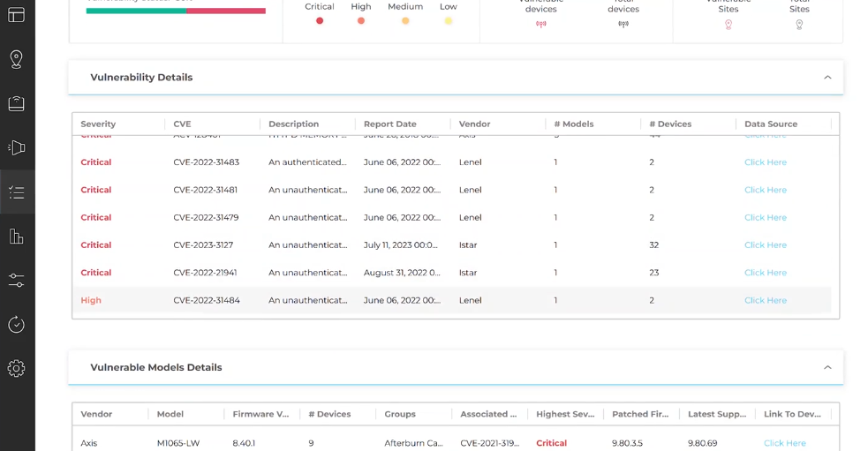868x451 pixels.
Task: Sort by Firmware Version column header
Action: pos(260,414)
